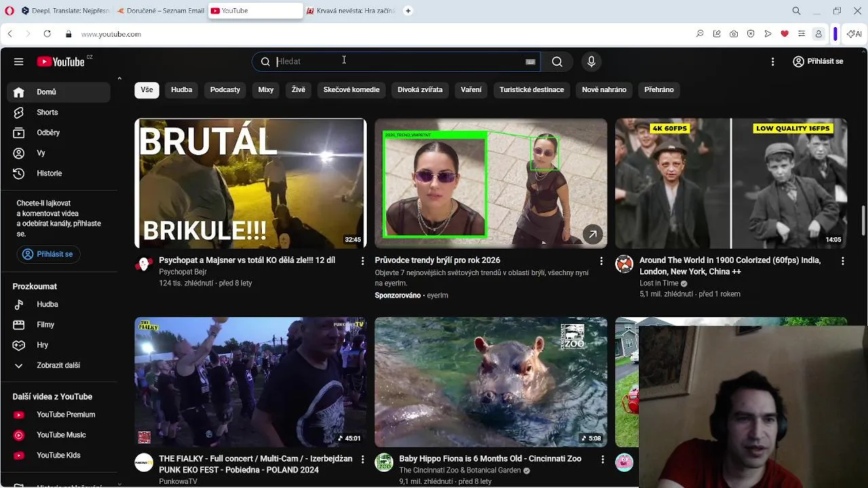Open more options for Around The World video

pyautogui.click(x=843, y=261)
